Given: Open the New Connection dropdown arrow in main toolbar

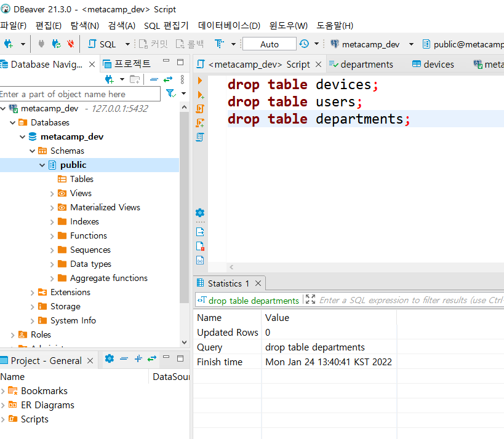Looking at the screenshot, I should (23, 44).
